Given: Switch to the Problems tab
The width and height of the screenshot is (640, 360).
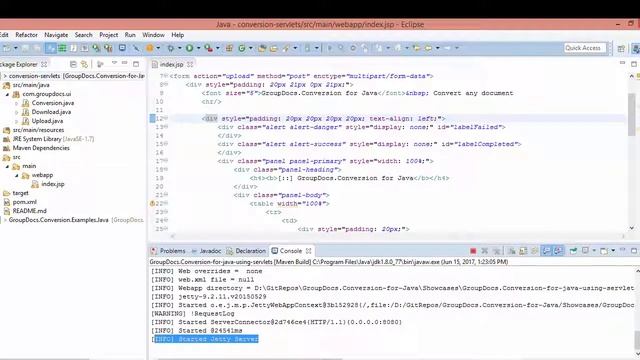Looking at the screenshot, I should (x=168, y=251).
